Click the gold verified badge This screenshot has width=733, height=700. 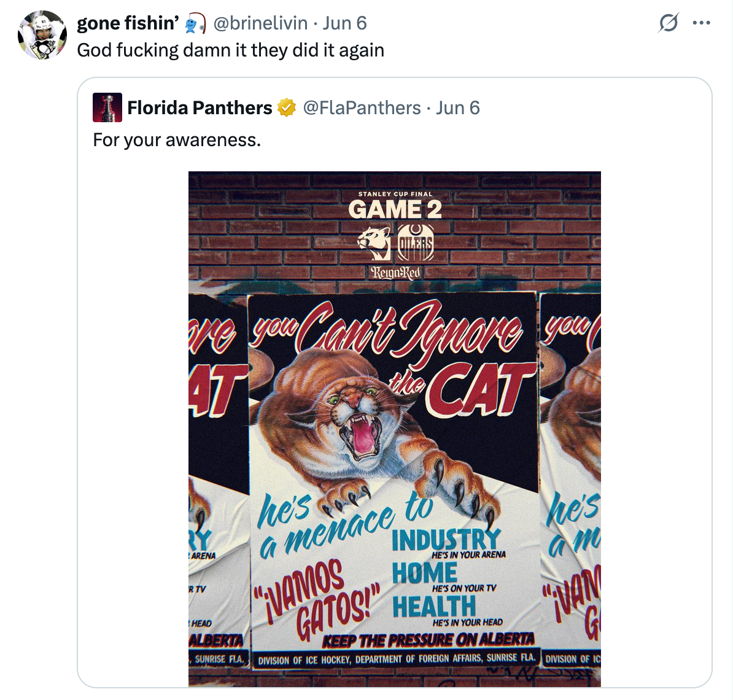coord(286,108)
